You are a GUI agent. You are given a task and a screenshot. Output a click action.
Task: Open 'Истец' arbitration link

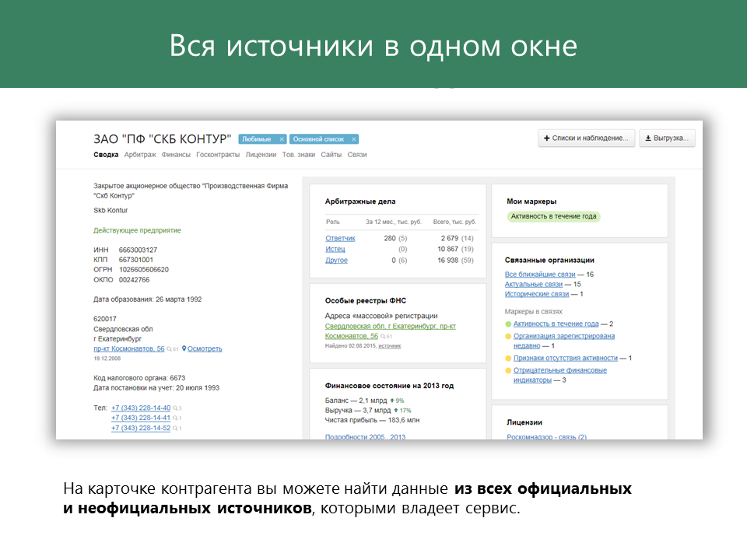coord(335,249)
